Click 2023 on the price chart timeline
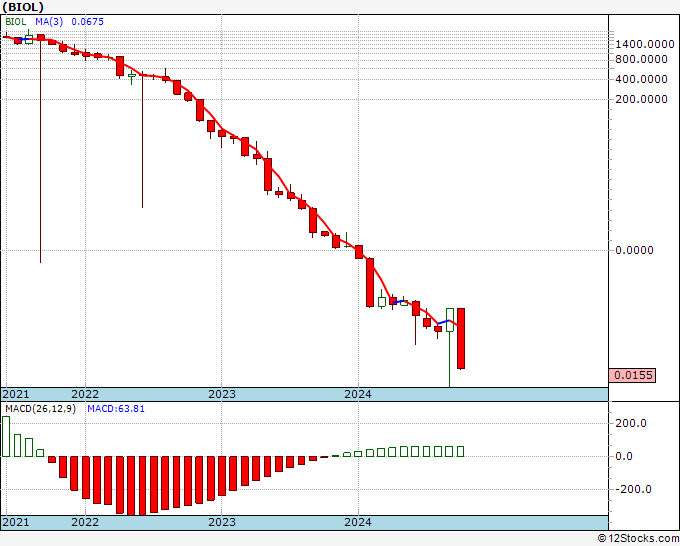680x546 pixels. click(x=222, y=394)
